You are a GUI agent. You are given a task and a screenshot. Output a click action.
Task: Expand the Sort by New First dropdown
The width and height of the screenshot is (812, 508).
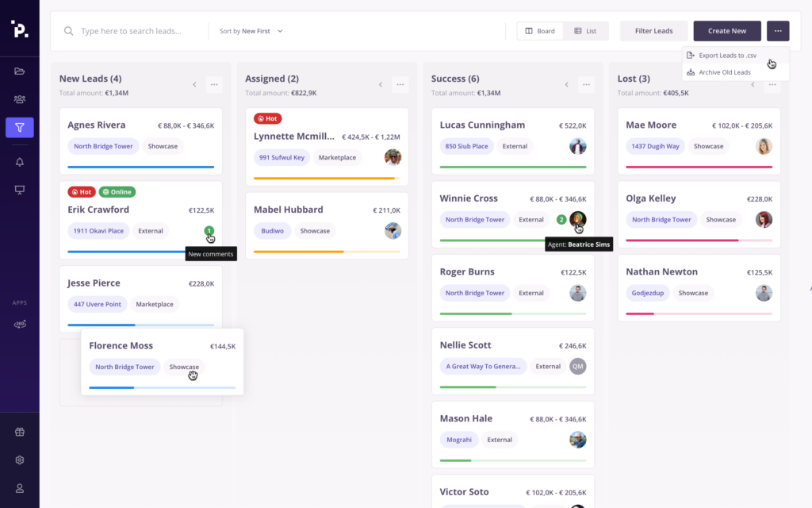pyautogui.click(x=251, y=31)
